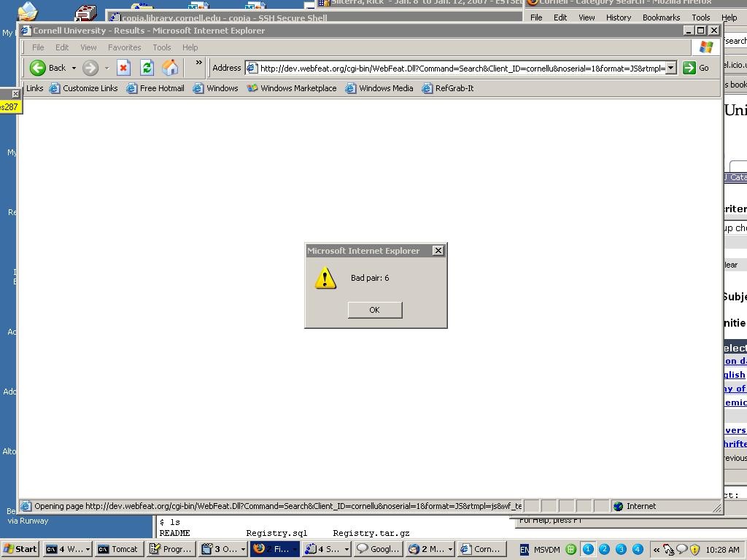This screenshot has width=747, height=560.
Task: Open the Firefox window's File menu
Action: click(536, 17)
